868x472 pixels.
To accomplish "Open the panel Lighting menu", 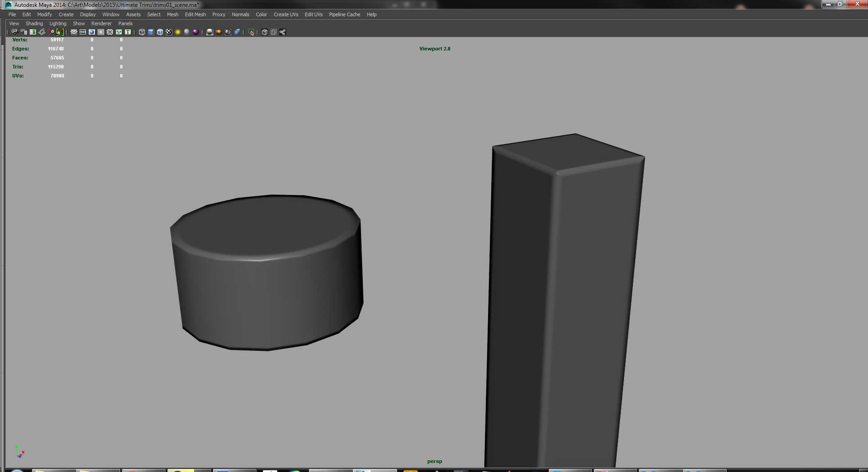I will click(58, 23).
